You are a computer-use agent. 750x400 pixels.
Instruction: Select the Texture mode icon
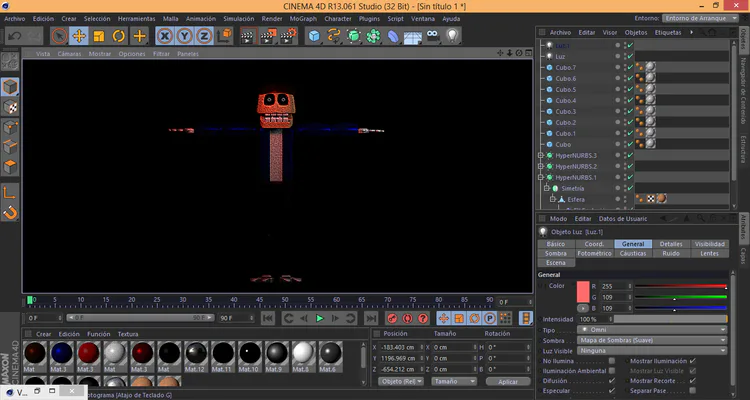tap(10, 107)
